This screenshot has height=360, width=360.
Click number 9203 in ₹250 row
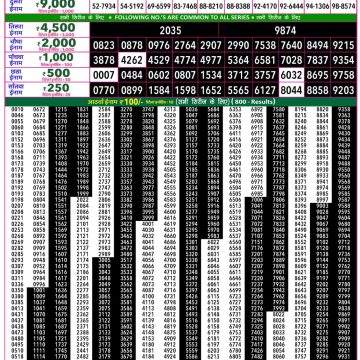(x=343, y=90)
